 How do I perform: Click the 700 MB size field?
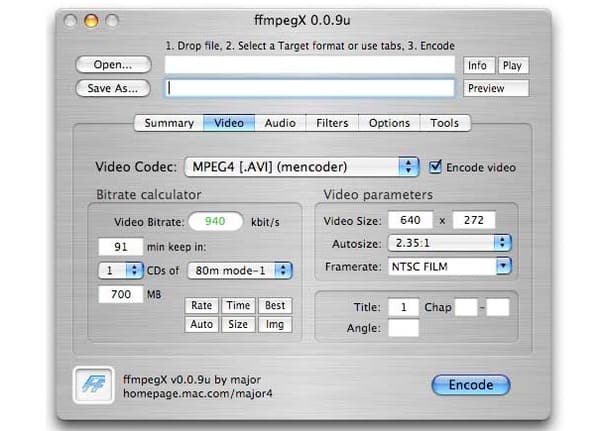pyautogui.click(x=121, y=294)
